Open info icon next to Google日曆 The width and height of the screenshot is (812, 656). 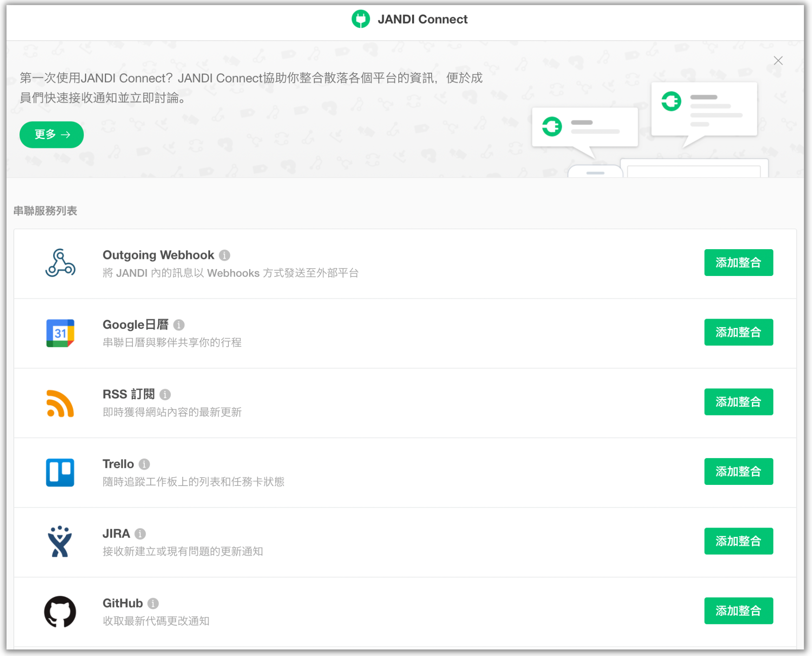179,325
